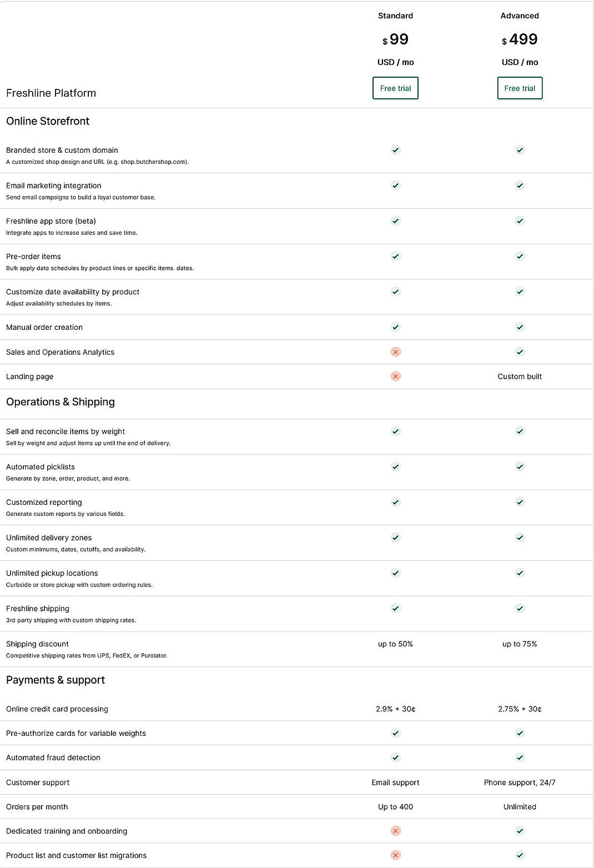Image resolution: width=594 pixels, height=868 pixels.
Task: Select the Advanced plan column header
Action: 520,16
